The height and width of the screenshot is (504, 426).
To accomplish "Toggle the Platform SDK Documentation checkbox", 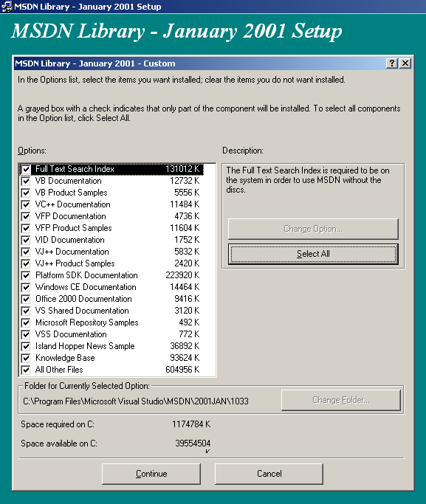I will tap(26, 275).
